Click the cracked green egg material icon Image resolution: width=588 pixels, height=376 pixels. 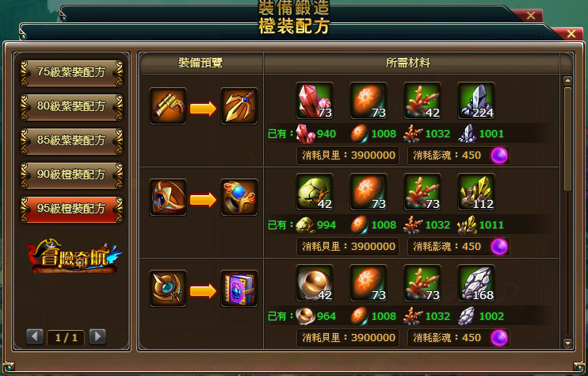(315, 192)
